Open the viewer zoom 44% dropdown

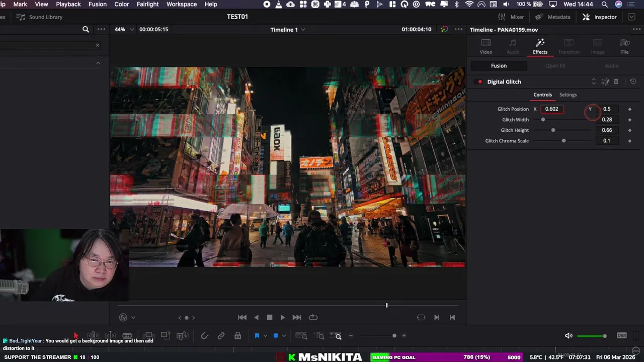(124, 29)
